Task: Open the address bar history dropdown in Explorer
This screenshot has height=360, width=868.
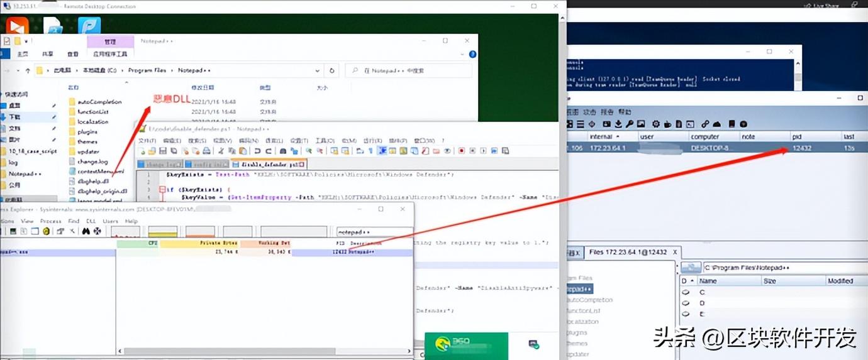Action: point(318,71)
